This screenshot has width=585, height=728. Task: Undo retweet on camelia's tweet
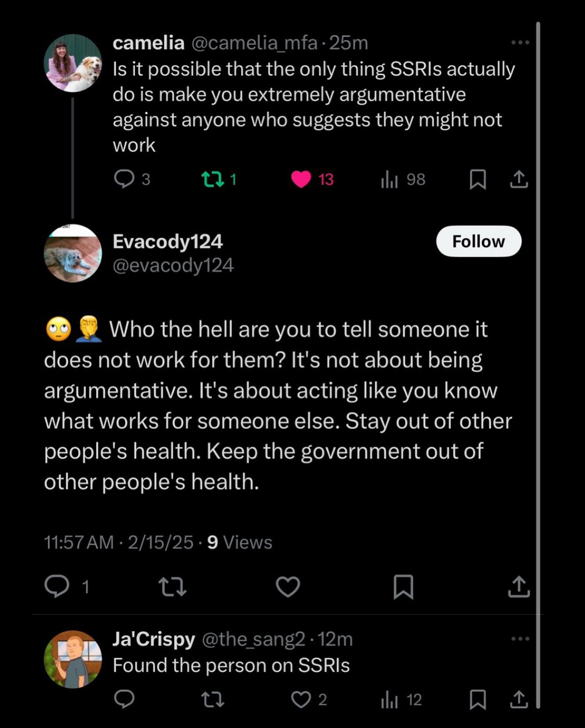[x=213, y=180]
